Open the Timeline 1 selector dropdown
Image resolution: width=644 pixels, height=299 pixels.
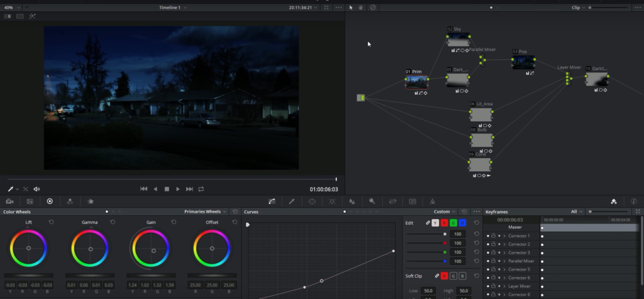coord(173,8)
